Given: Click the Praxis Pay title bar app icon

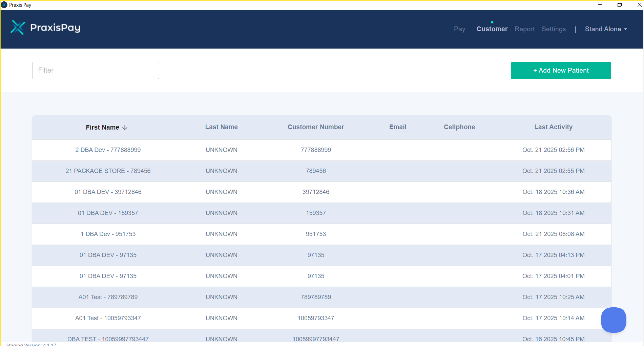Looking at the screenshot, I should [4, 5].
